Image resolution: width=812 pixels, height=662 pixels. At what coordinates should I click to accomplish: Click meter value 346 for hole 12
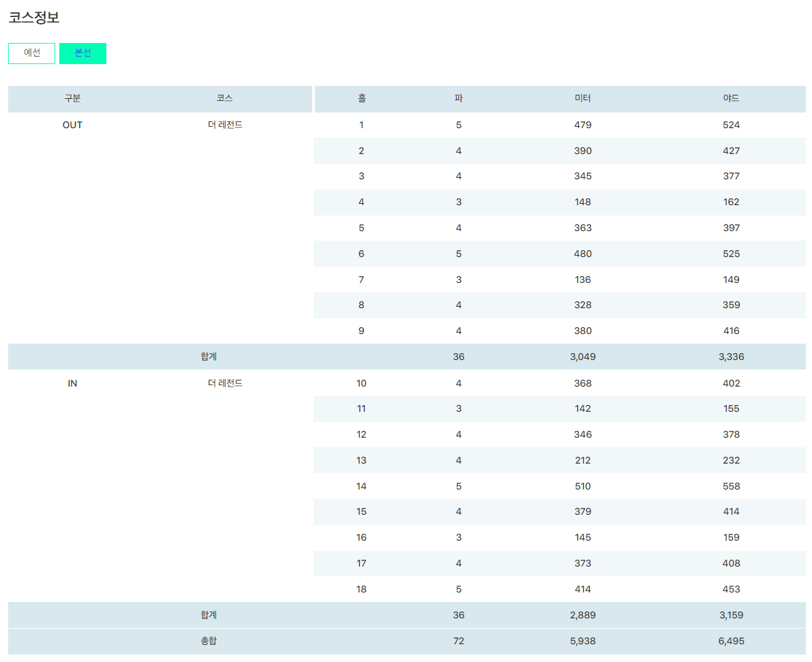[x=583, y=434]
